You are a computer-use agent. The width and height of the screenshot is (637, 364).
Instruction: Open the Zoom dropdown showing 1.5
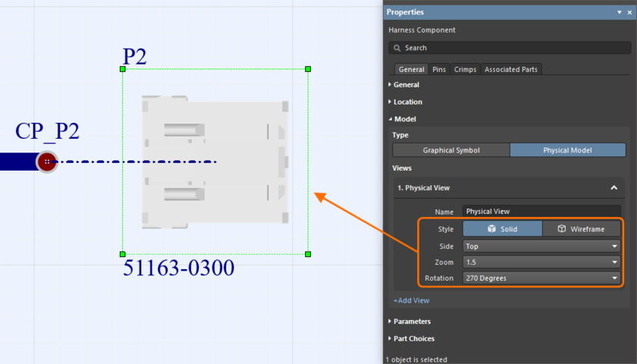click(x=541, y=262)
